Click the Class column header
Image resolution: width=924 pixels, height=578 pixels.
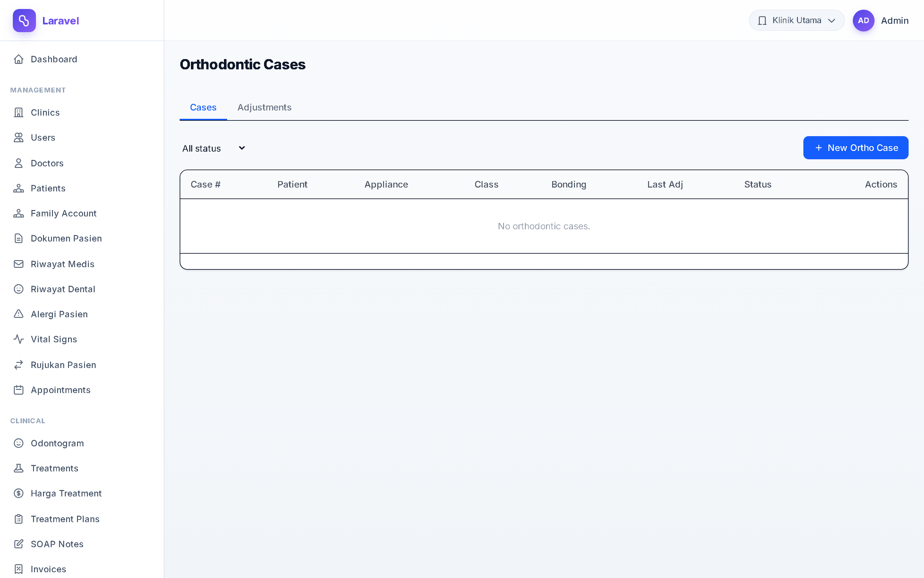tap(486, 185)
